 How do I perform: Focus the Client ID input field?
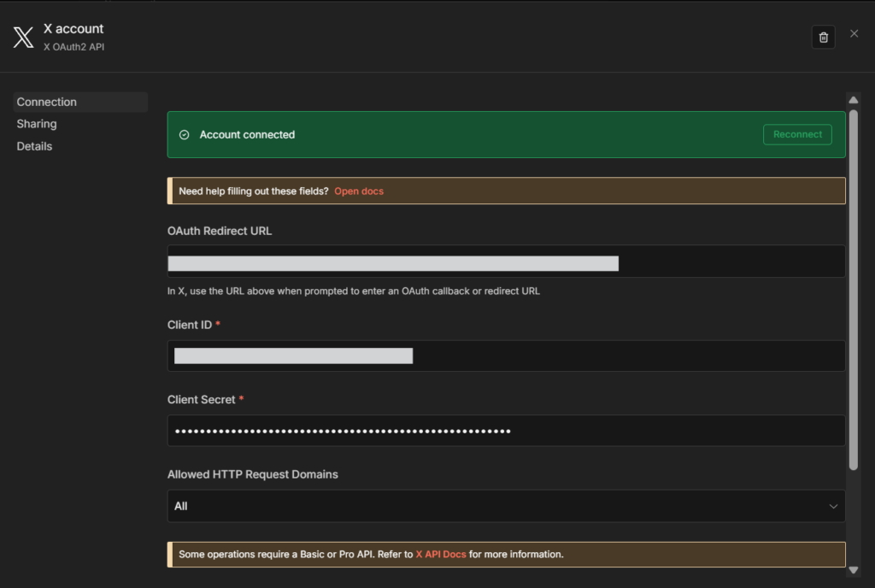click(506, 356)
